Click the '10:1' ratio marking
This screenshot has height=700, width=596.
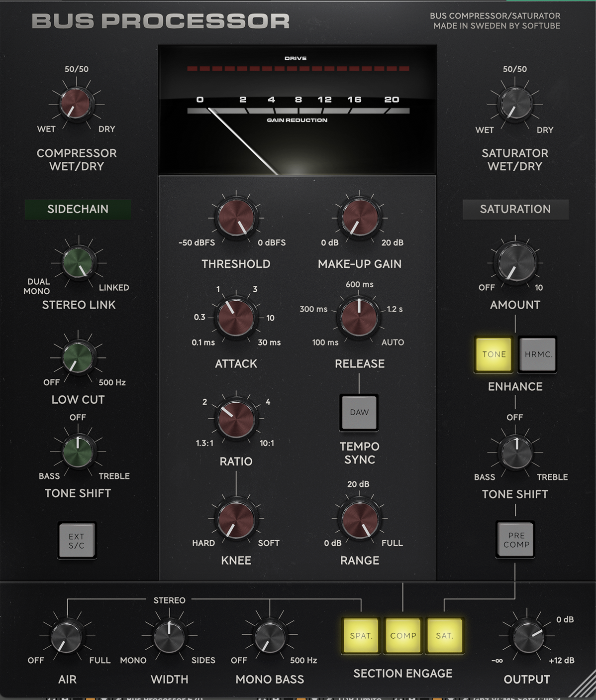point(267,443)
